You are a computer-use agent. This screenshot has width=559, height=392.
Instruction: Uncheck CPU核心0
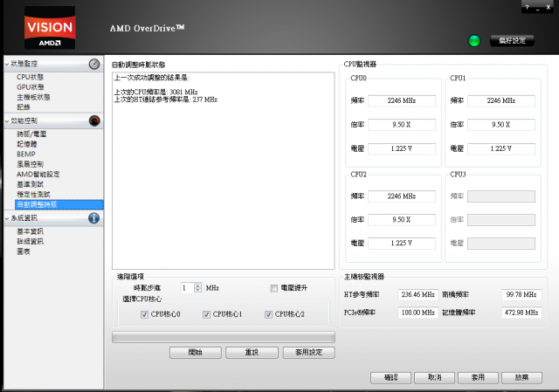pyautogui.click(x=144, y=314)
